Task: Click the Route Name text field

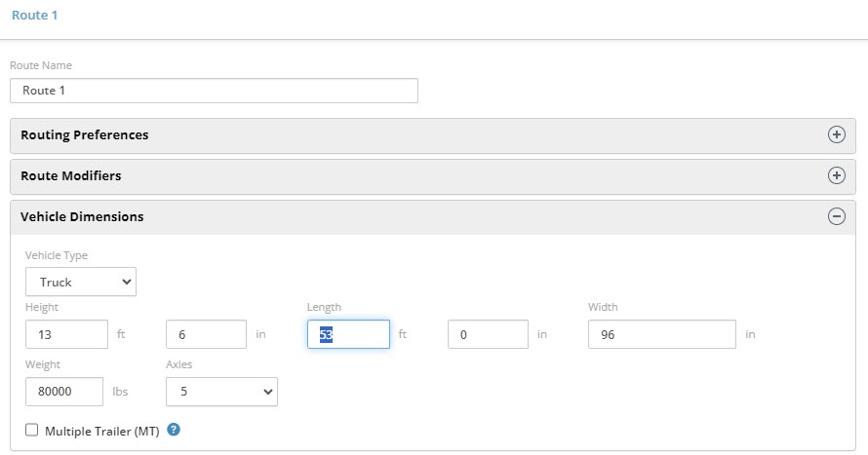Action: click(x=214, y=91)
